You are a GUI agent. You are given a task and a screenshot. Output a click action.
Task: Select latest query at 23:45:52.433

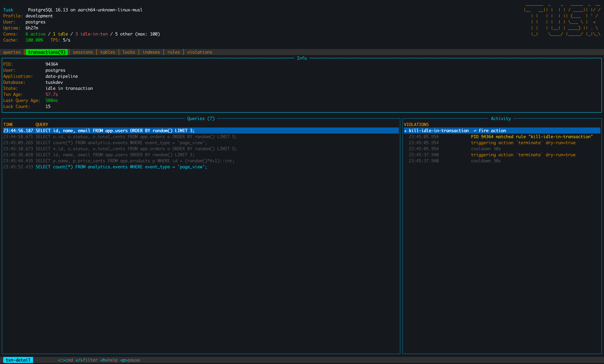(x=201, y=167)
